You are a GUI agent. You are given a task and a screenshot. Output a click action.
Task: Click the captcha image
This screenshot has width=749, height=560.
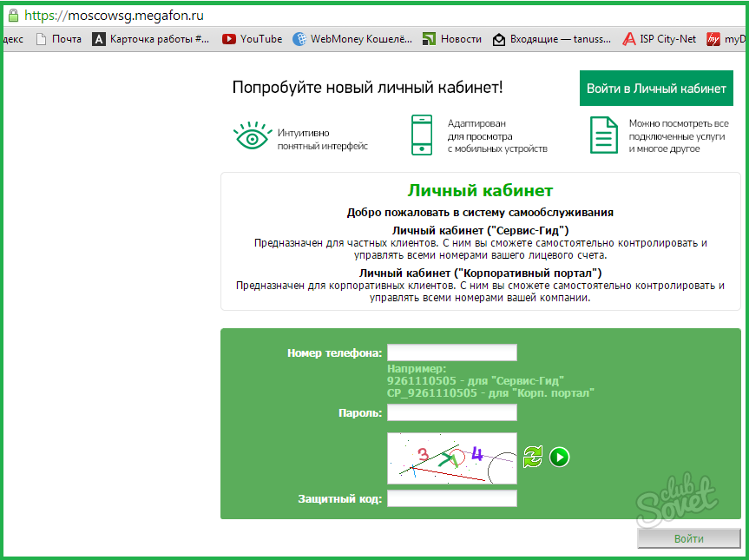(x=452, y=458)
